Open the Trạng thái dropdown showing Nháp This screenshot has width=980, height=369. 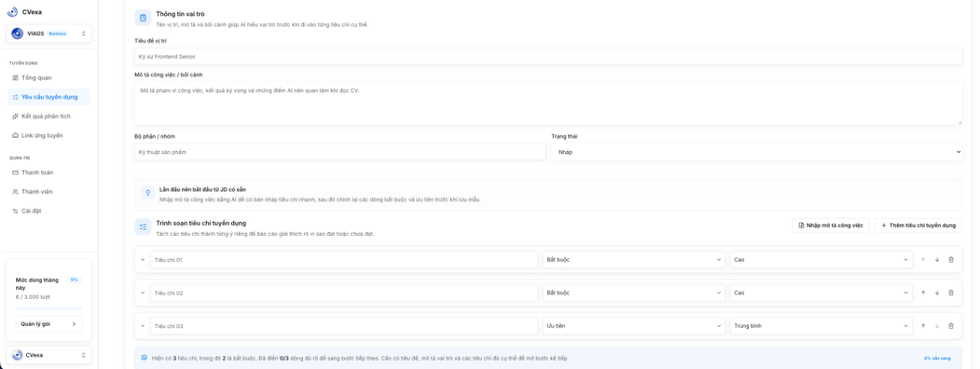pos(757,152)
